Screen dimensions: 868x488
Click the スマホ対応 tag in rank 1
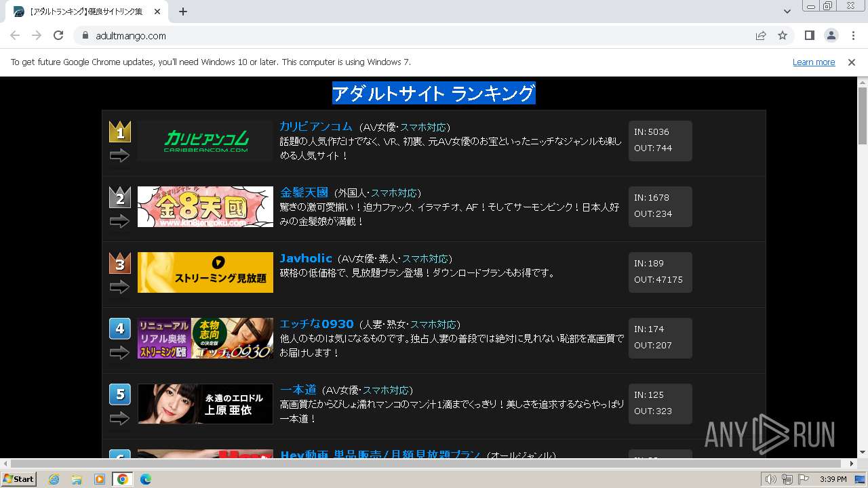point(423,127)
